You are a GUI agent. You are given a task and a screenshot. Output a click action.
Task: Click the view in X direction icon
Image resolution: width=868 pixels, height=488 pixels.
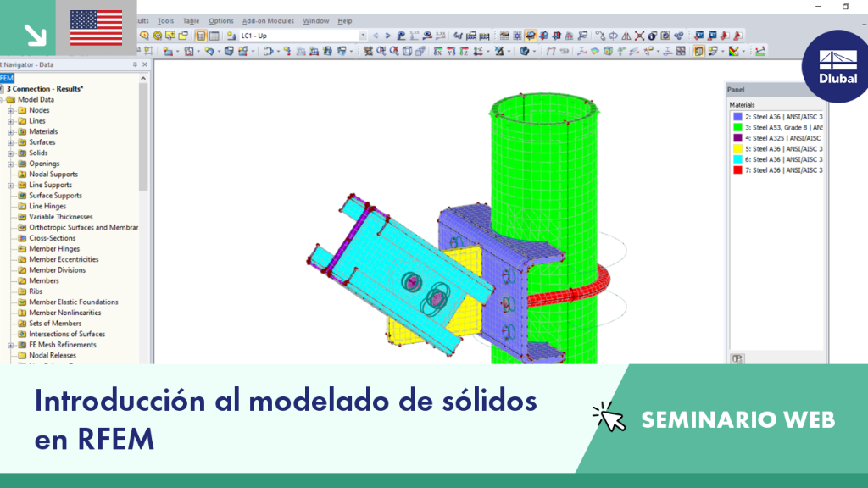437,51
